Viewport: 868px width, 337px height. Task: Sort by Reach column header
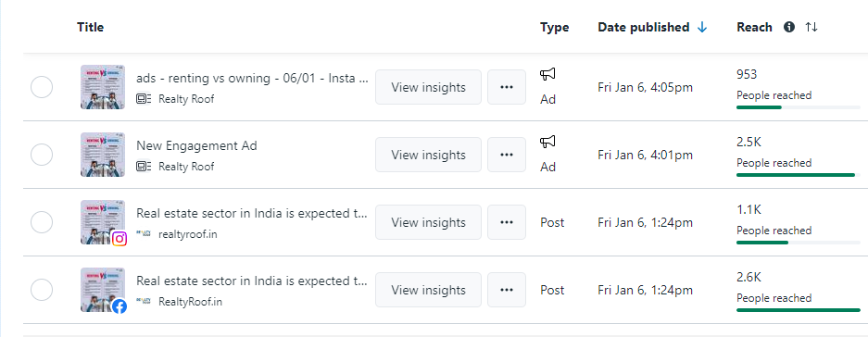[x=754, y=27]
